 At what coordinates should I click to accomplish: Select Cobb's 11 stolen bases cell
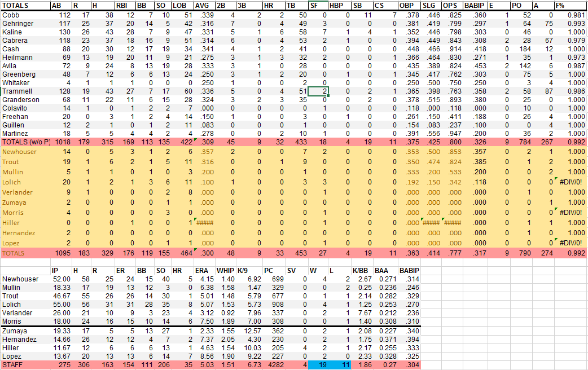[x=362, y=15]
